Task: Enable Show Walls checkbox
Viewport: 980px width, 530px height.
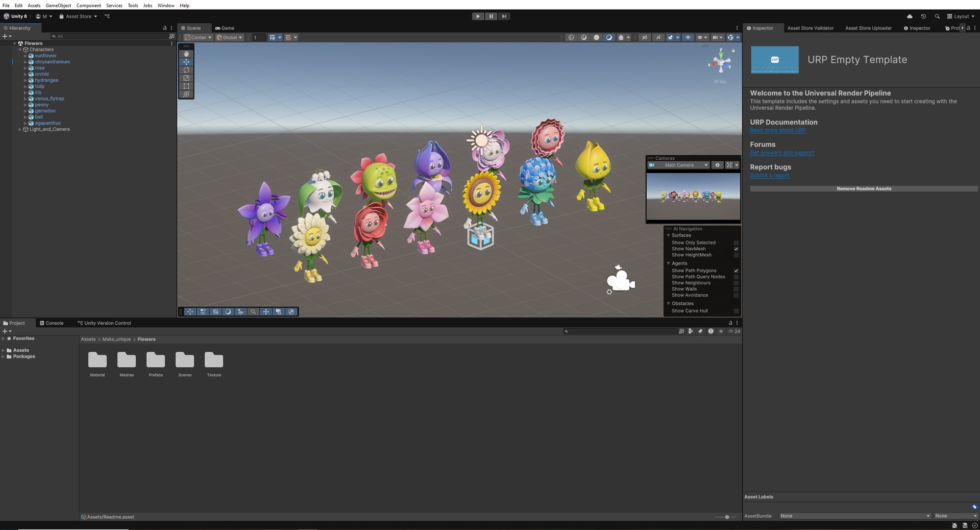Action: pos(736,289)
